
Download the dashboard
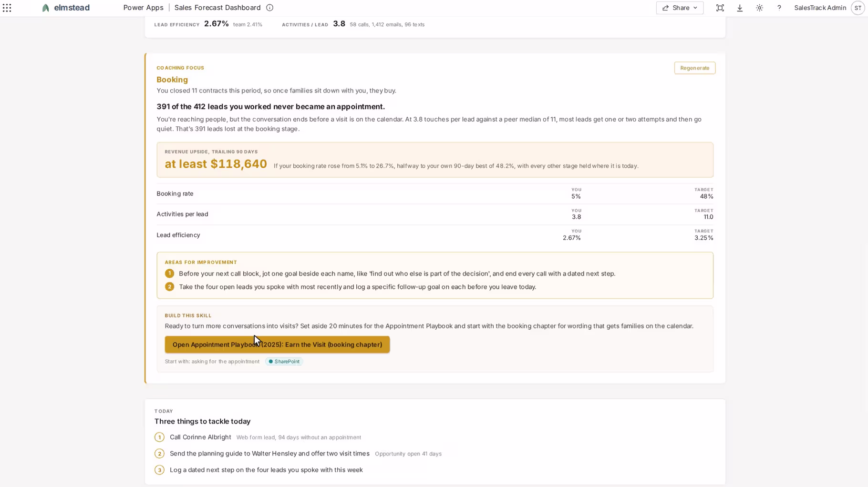tap(740, 8)
